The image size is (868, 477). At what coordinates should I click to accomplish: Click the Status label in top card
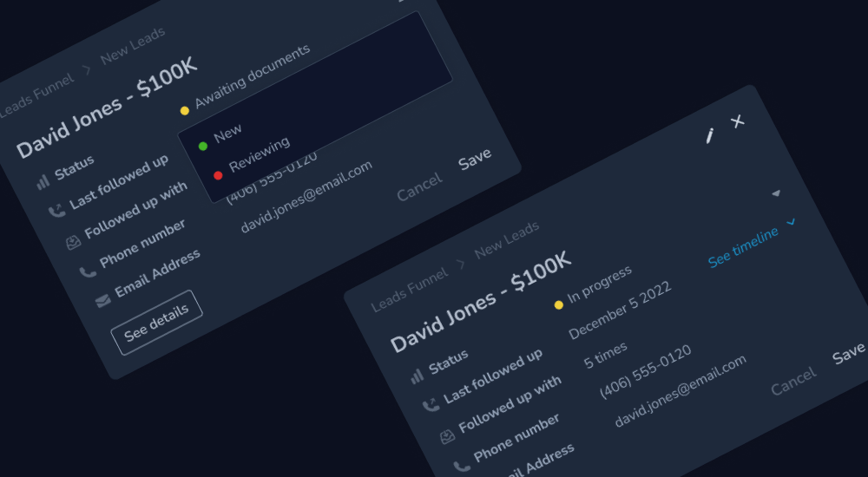pos(74,167)
